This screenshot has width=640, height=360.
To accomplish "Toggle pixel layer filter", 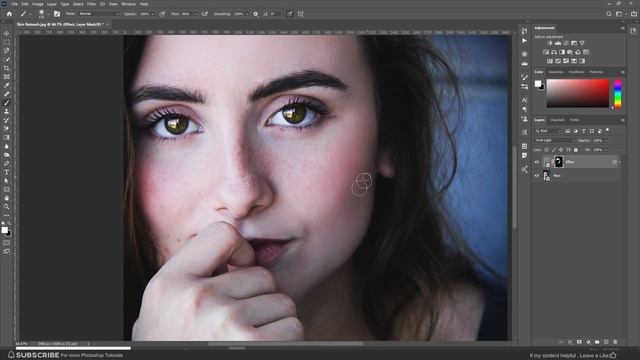I will (x=567, y=131).
